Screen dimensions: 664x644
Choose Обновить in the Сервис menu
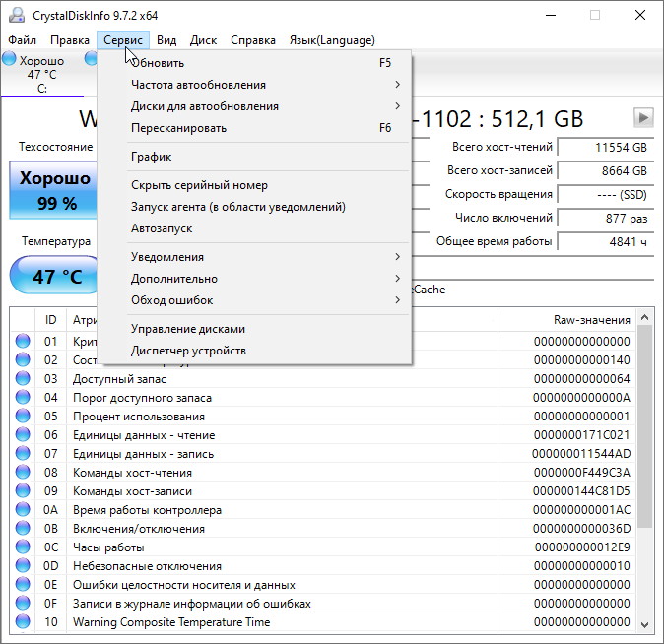(254, 63)
